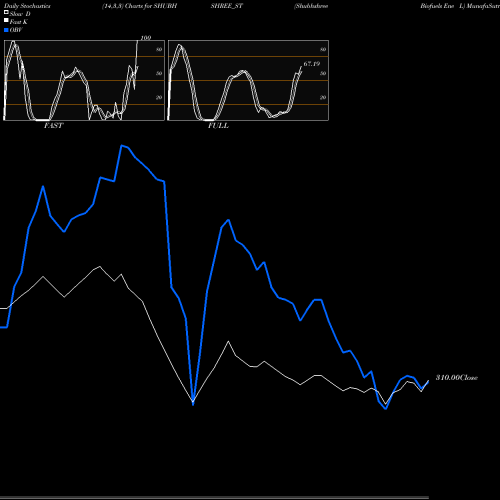The height and width of the screenshot is (500, 500).
Task: Click the 'FAST' chart caption
Action: point(53,126)
